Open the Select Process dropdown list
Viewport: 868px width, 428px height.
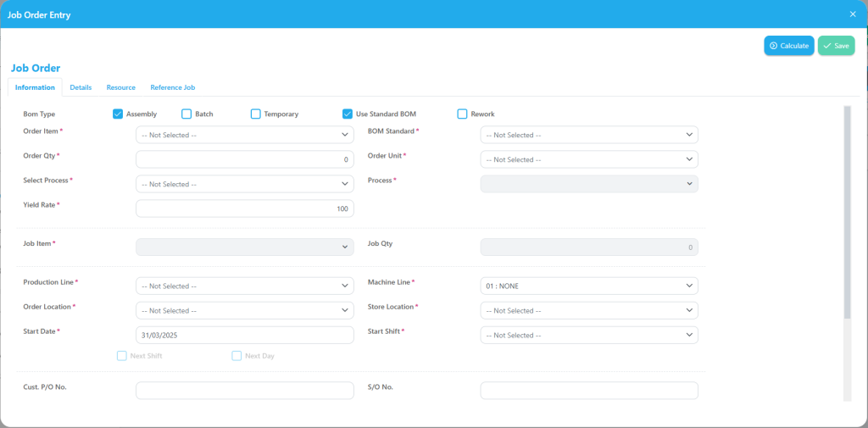pyautogui.click(x=245, y=184)
